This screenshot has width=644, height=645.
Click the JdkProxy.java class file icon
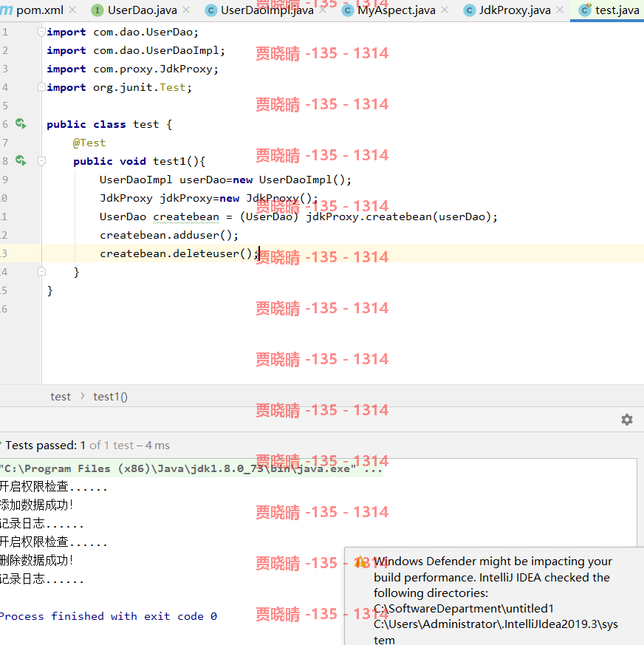pos(469,10)
